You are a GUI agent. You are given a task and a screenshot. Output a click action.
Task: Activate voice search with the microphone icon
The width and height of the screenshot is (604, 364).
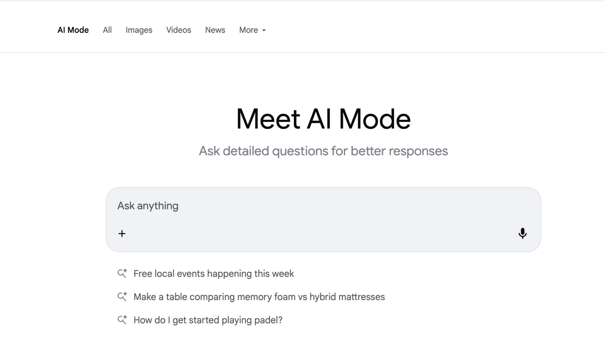[x=522, y=233]
